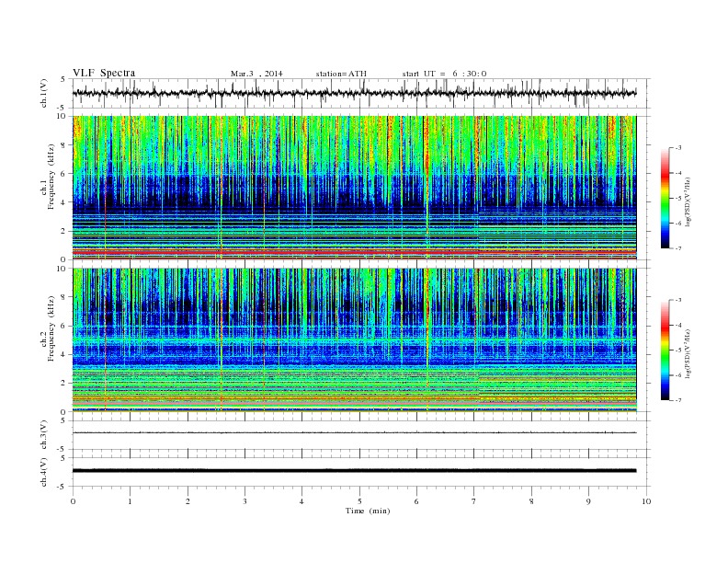Click the ch.1 waveform trace plot

pyautogui.click(x=354, y=93)
